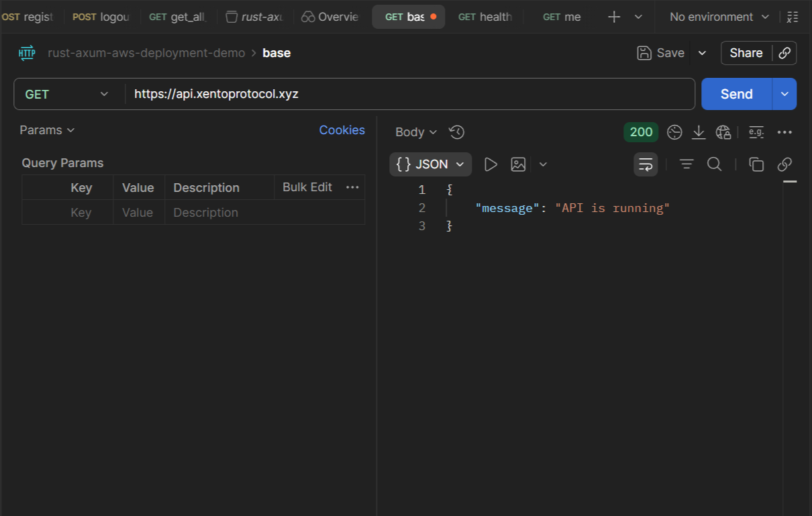This screenshot has width=812, height=516.
Task: Click the 200 status badge
Action: [x=641, y=132]
